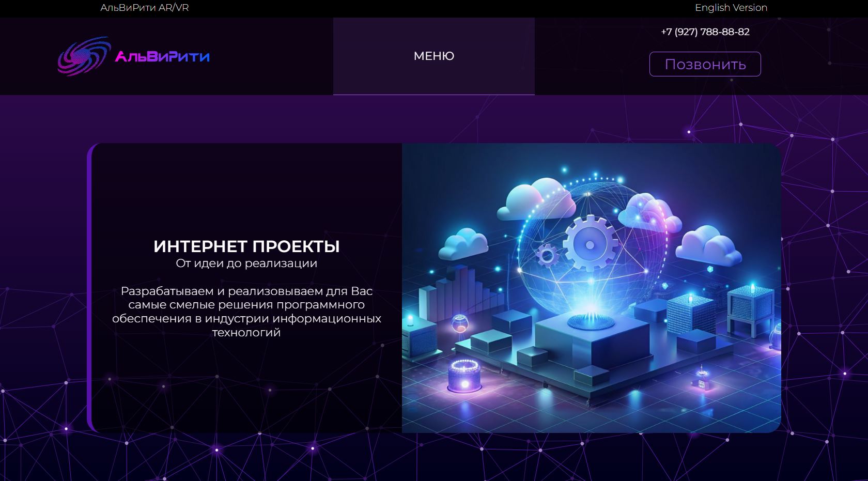
Task: Click the От идеи до реализации subtitle
Action: coord(246,263)
